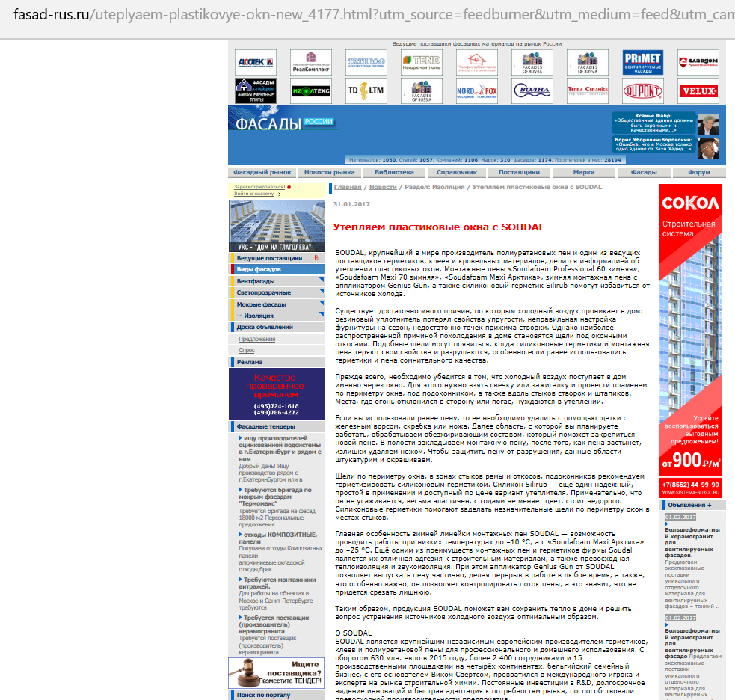Open tender Требуются бригада по мокрым фасадам
This screenshot has height=700, width=735.
(275, 497)
